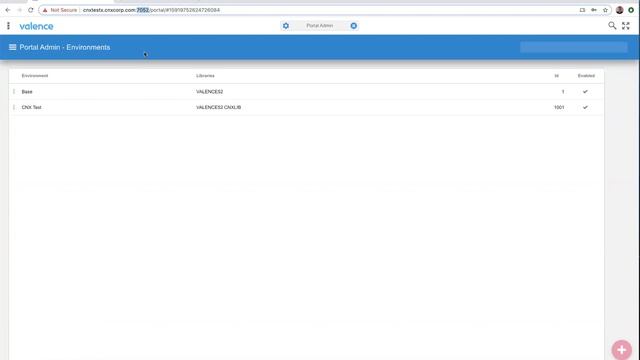
Task: Click the valence logo
Action: (x=36, y=26)
